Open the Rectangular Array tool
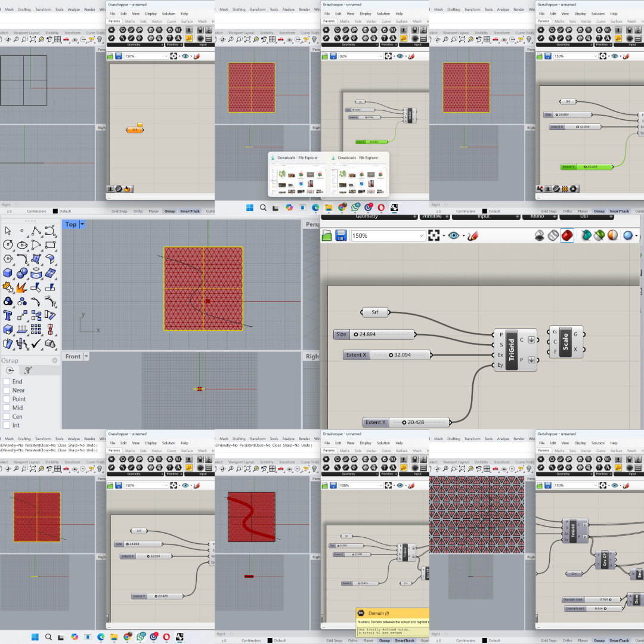Screen dimensions: 644x644 click(36, 329)
